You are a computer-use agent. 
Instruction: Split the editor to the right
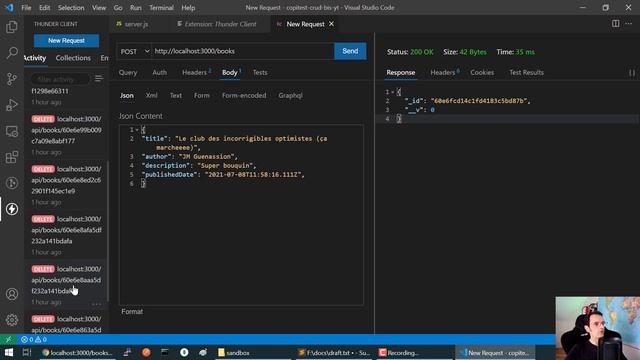(615, 24)
